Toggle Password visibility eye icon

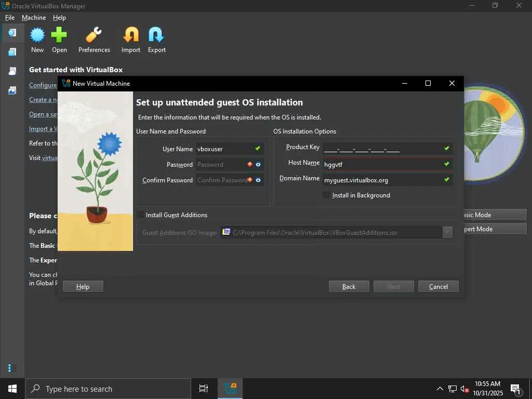258,164
